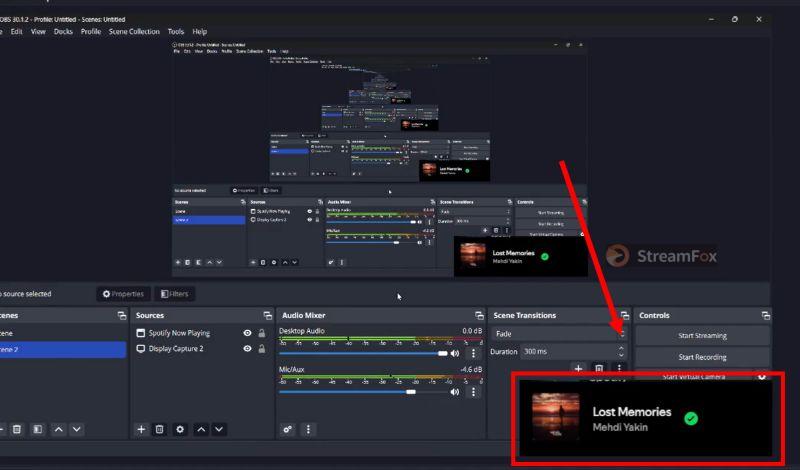
Task: Click the Mic/Aux volume slider
Action: click(x=363, y=392)
